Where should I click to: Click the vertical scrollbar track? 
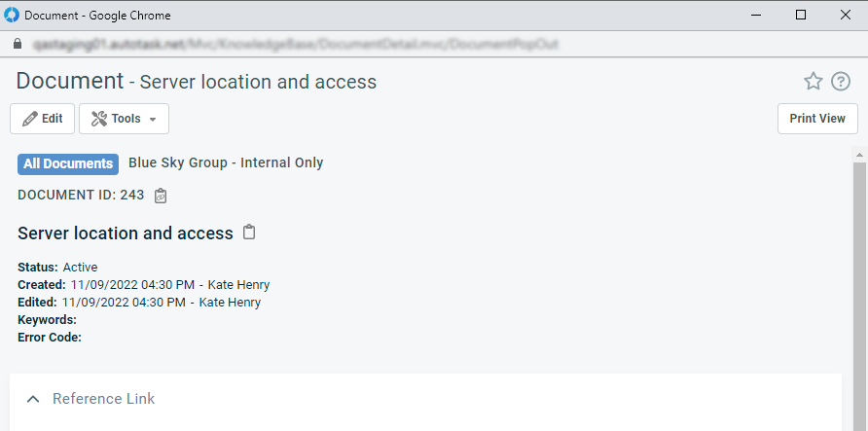coord(859,296)
